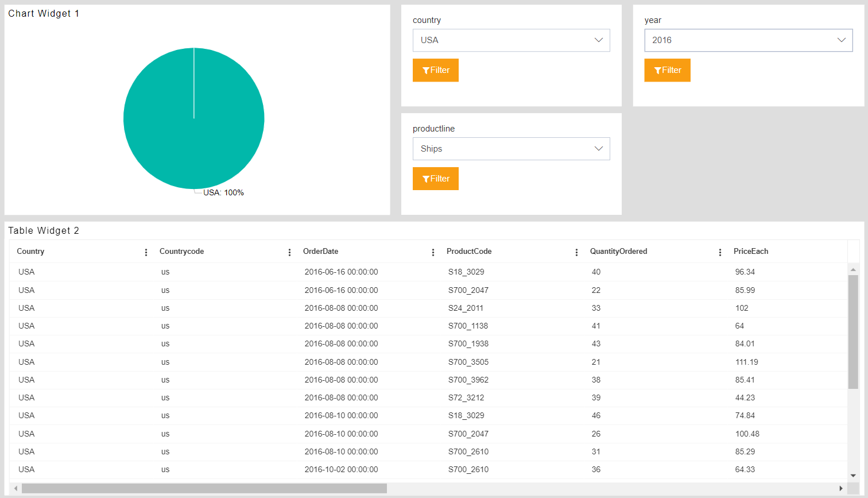Click the table's scroll up arrow
This screenshot has height=498, width=868.
click(x=854, y=269)
